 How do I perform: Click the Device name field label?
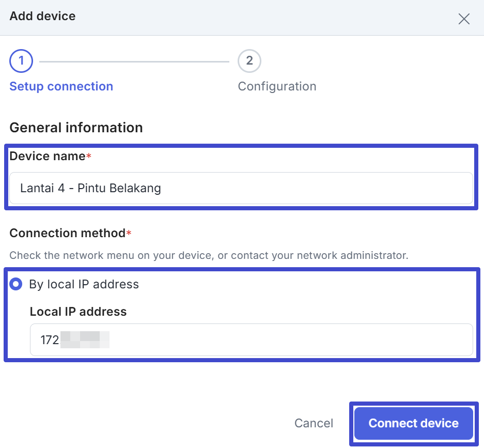(47, 156)
